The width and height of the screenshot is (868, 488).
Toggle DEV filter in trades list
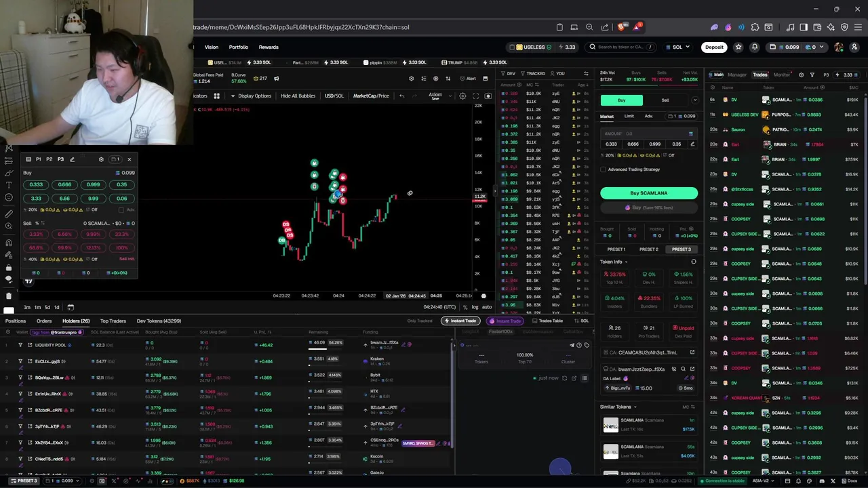[508, 73]
